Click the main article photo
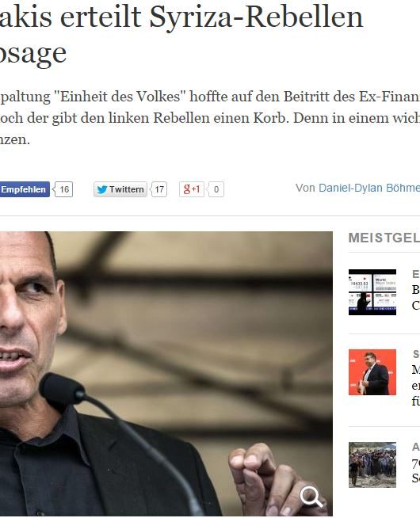This screenshot has height=518, width=420. point(166,373)
